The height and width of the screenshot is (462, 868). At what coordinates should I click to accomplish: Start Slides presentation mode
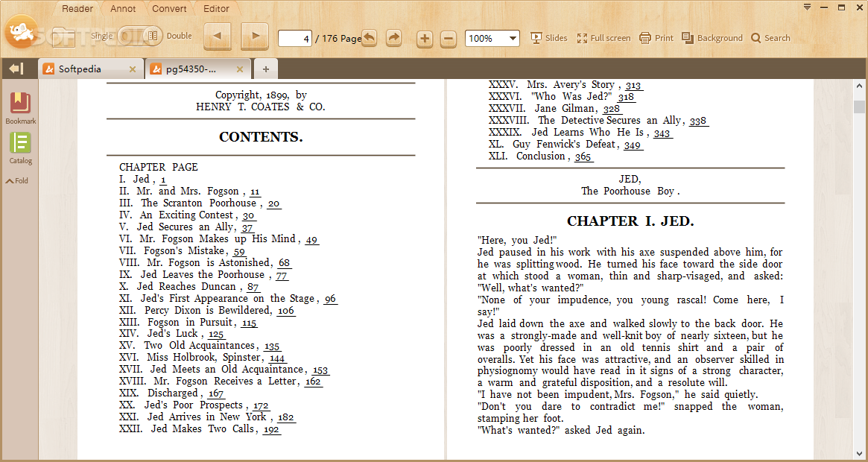coord(548,38)
